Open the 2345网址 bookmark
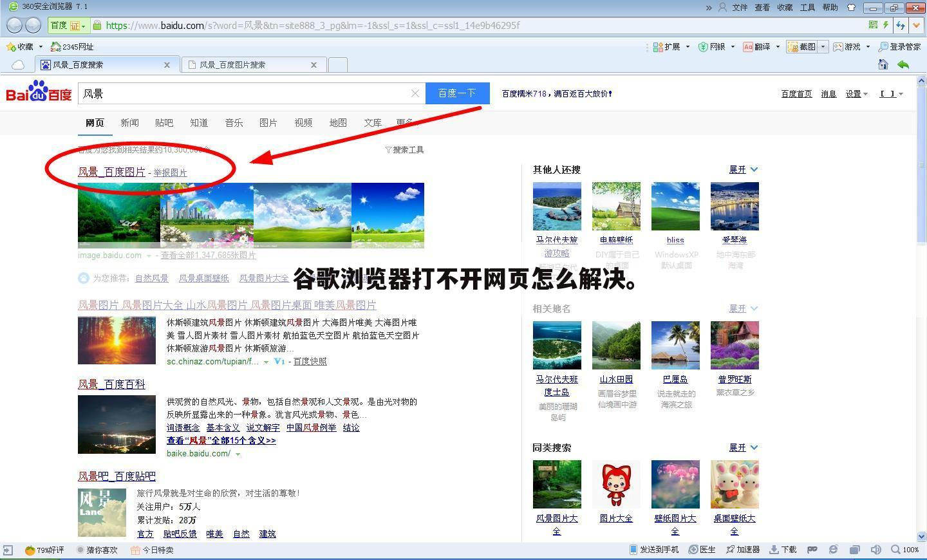This screenshot has height=560, width=927. [72, 46]
